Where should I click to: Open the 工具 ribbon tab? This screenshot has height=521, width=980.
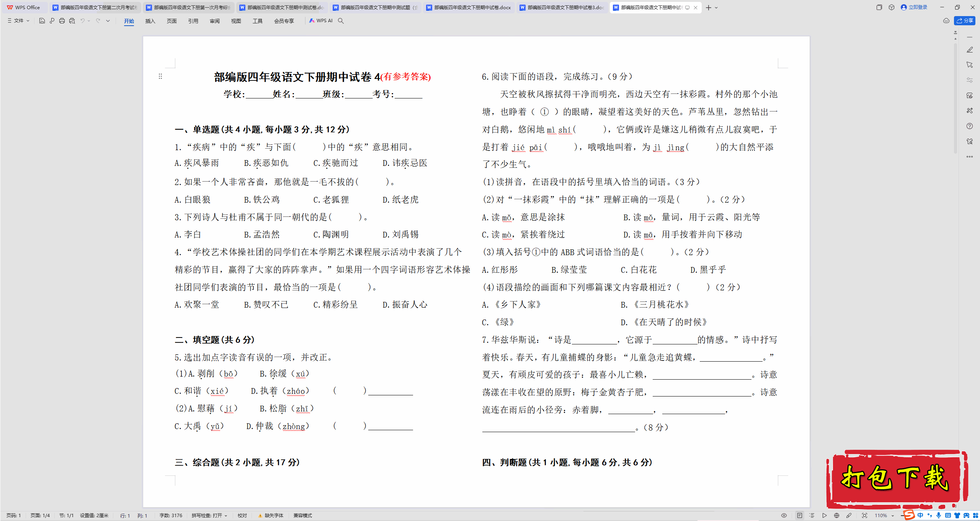click(257, 21)
